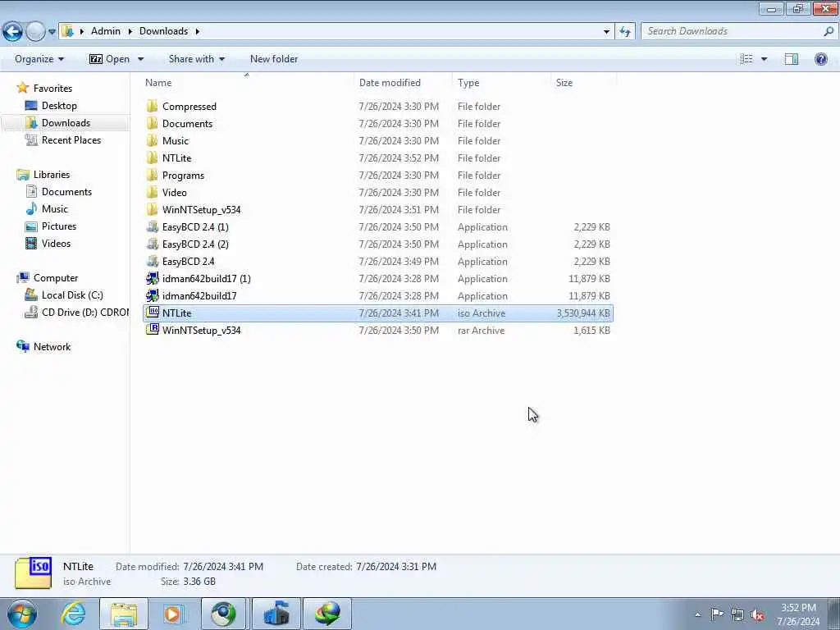
Task: Open the Pictures library
Action: pos(59,226)
